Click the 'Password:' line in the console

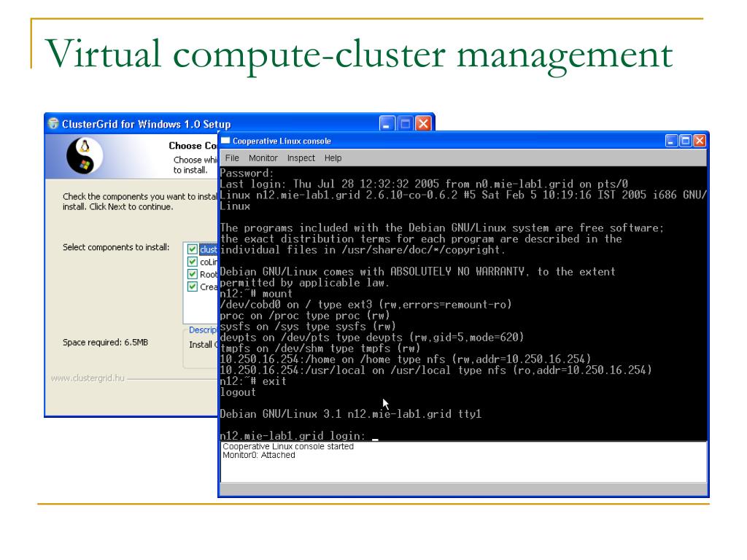pyautogui.click(x=247, y=173)
